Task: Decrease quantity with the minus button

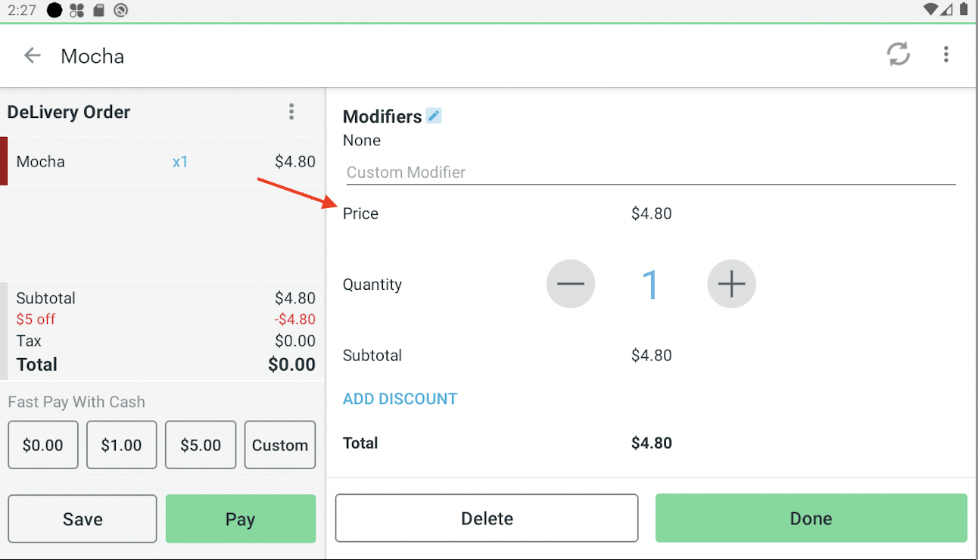Action: tap(571, 284)
